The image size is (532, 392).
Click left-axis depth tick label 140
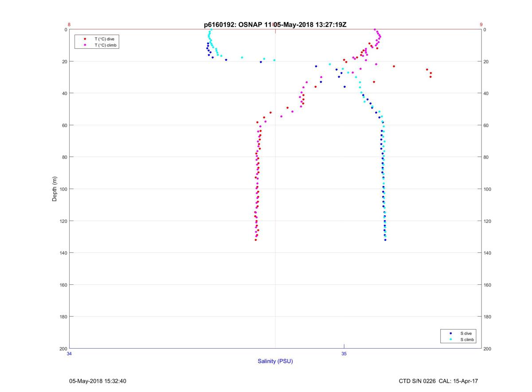click(x=63, y=253)
